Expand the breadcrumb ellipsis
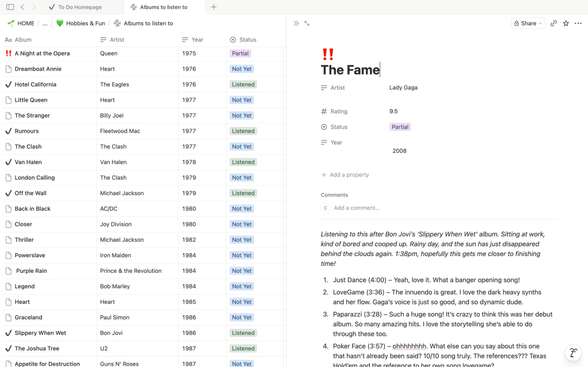Viewport: 588px width, 367px height. [45, 24]
